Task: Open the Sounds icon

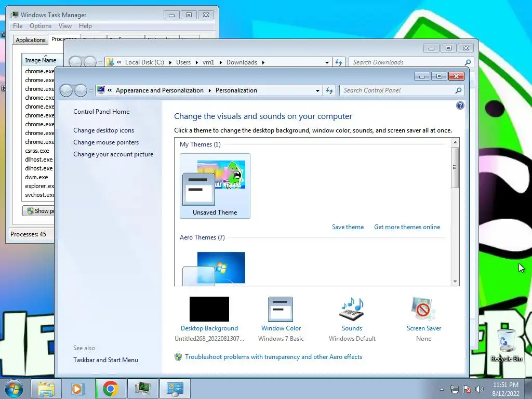Action: pos(352,309)
